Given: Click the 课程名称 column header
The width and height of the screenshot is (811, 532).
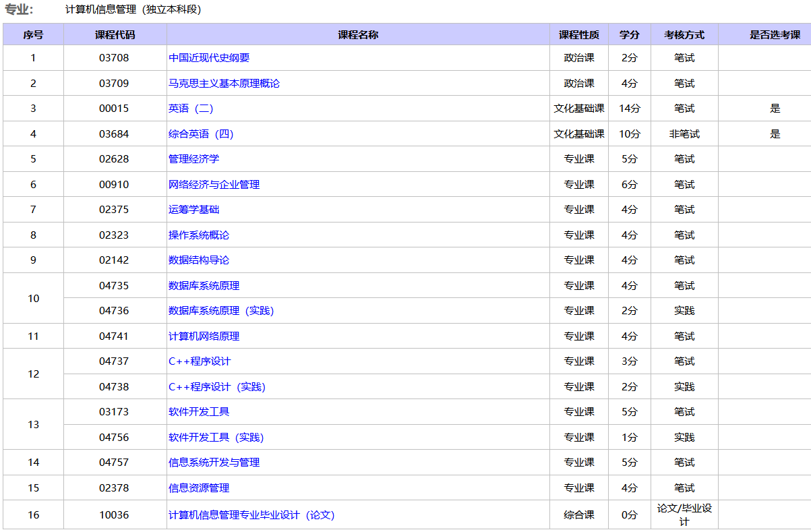Looking at the screenshot, I should (358, 35).
